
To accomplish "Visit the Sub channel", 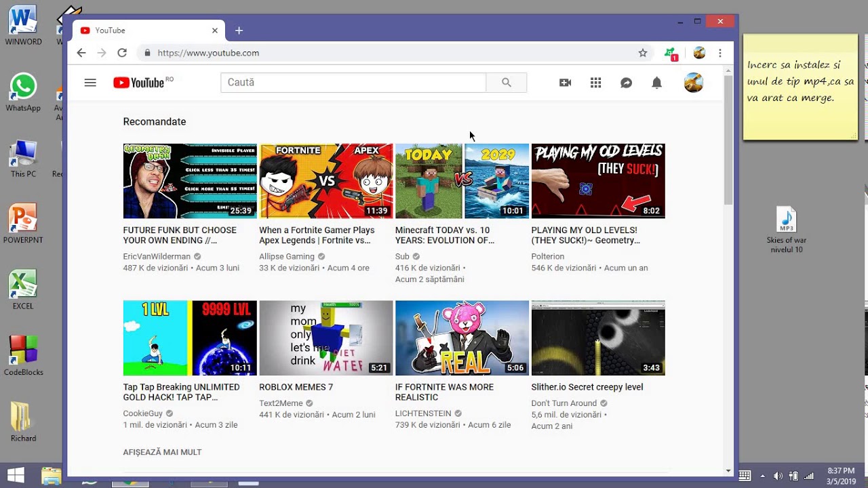I will (x=402, y=257).
